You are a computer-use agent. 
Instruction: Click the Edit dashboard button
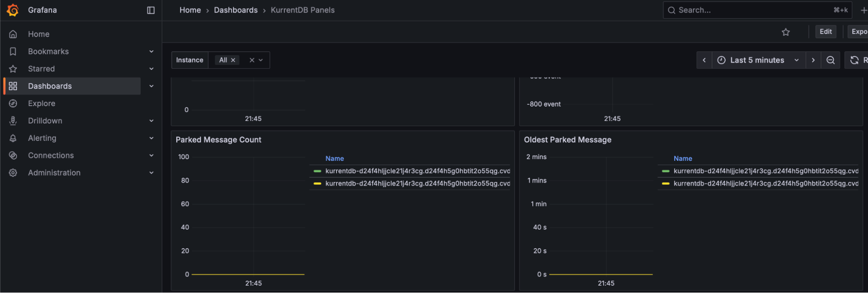click(x=825, y=32)
